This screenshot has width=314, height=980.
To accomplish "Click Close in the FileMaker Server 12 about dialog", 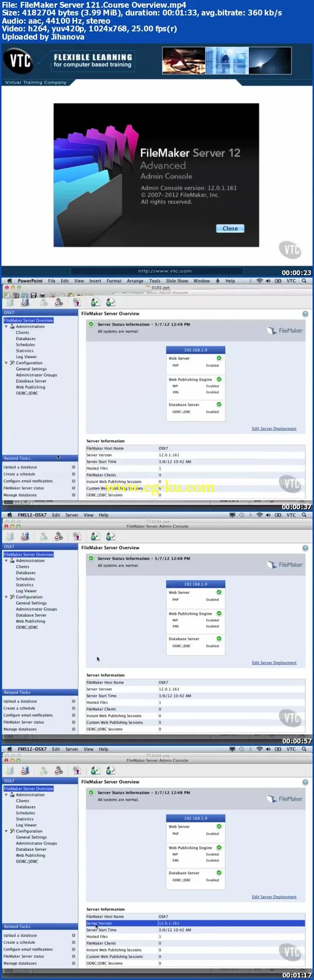I will click(230, 228).
